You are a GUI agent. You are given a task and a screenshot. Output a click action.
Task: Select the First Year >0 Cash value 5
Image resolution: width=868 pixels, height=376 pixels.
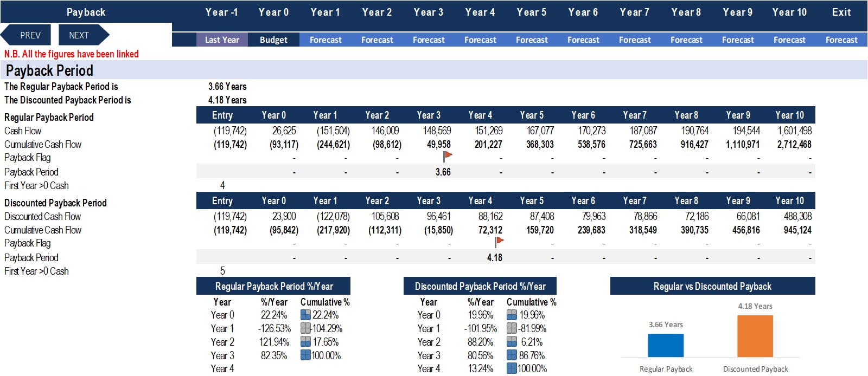(x=222, y=271)
